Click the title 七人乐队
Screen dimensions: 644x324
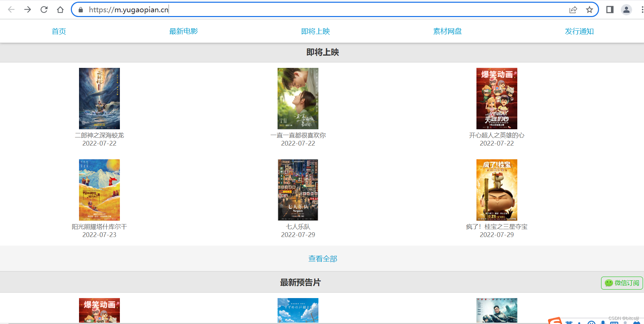pyautogui.click(x=298, y=227)
